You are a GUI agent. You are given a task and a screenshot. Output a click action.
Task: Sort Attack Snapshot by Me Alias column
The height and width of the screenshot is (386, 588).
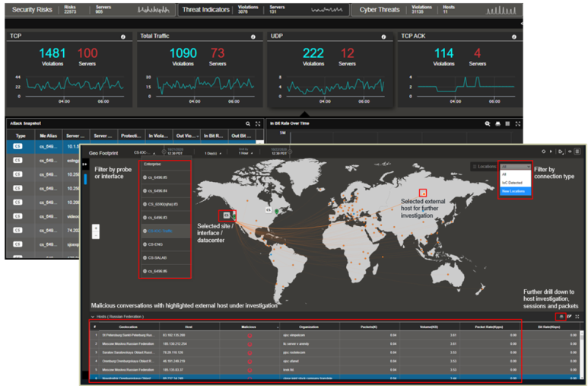tap(49, 136)
